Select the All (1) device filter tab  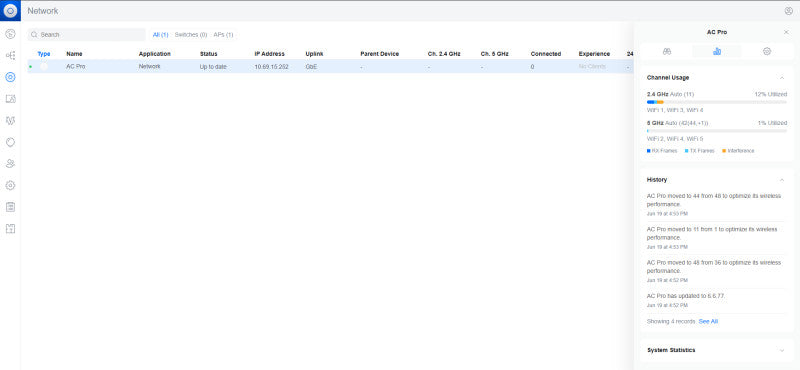click(x=161, y=35)
